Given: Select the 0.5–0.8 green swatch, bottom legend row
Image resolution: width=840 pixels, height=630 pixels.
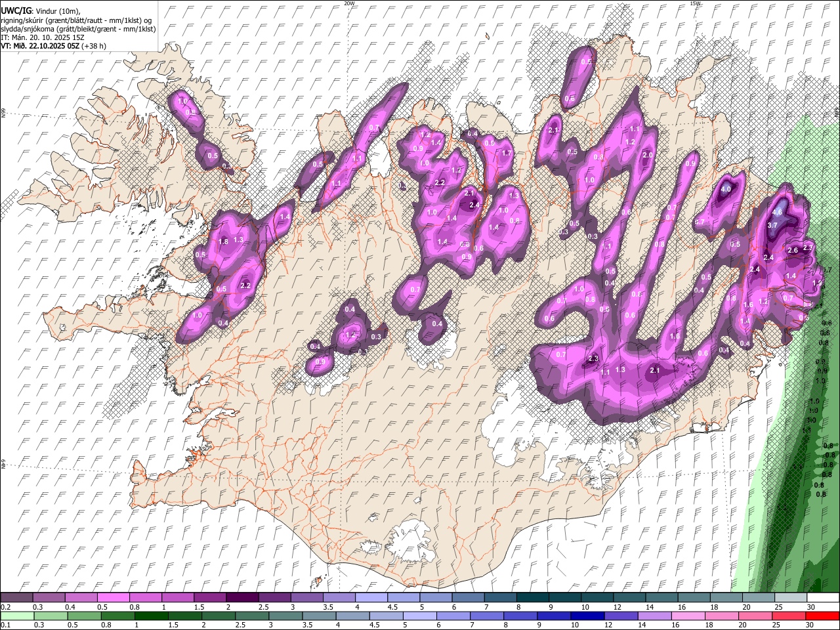Looking at the screenshot, I should [x=84, y=616].
